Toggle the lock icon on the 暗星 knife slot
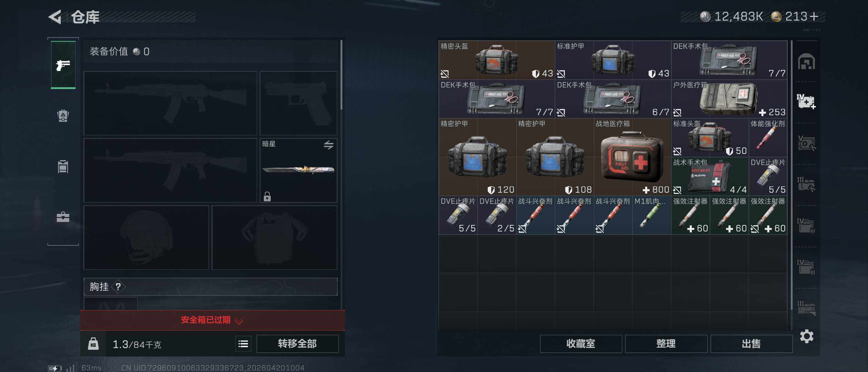Screen dimensions: 868x372 tap(267, 196)
